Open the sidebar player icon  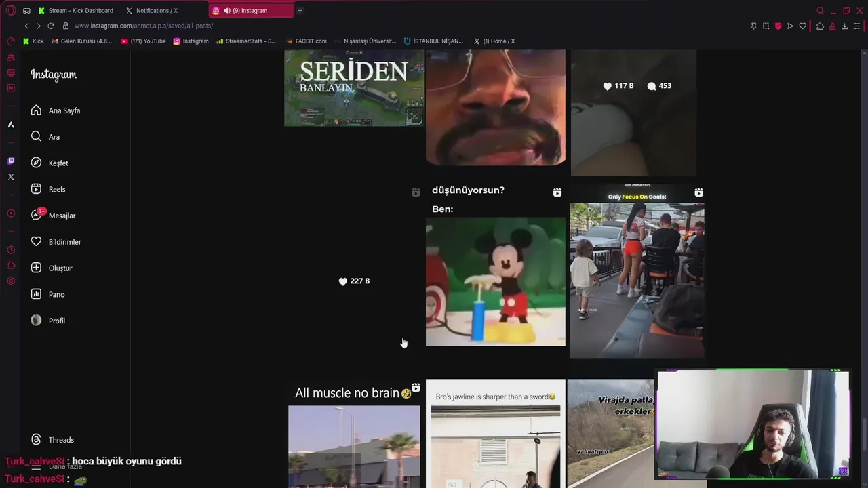(11, 213)
